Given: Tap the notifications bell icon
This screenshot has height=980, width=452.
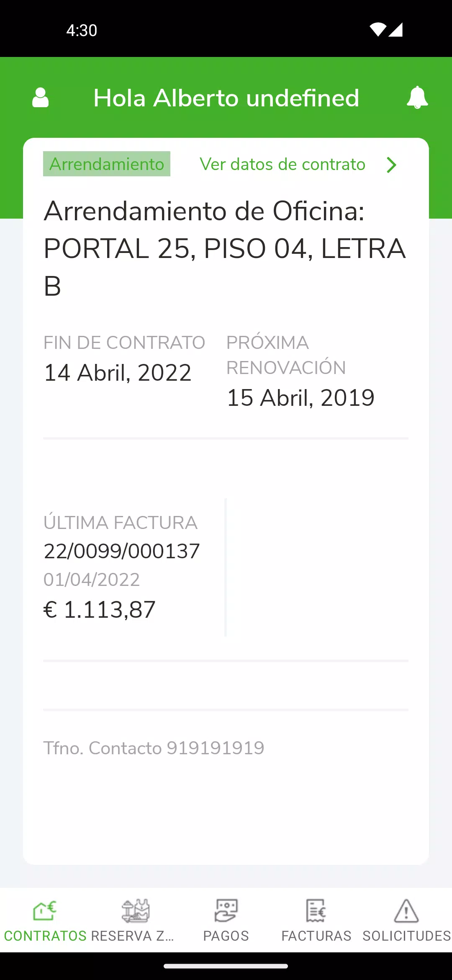Looking at the screenshot, I should tap(417, 98).
